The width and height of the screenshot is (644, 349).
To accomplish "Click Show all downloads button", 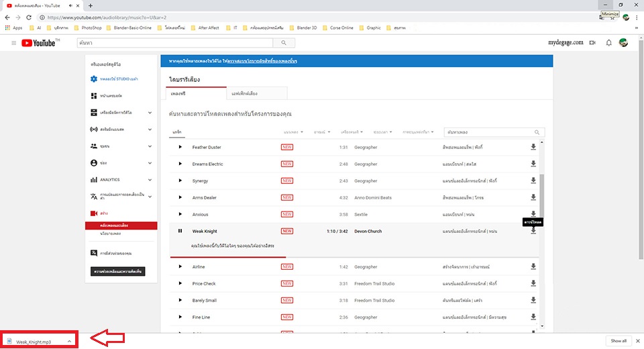I will pos(618,341).
